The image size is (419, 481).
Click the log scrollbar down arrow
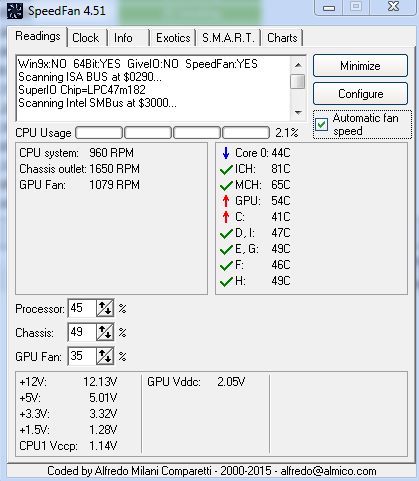[x=298, y=113]
